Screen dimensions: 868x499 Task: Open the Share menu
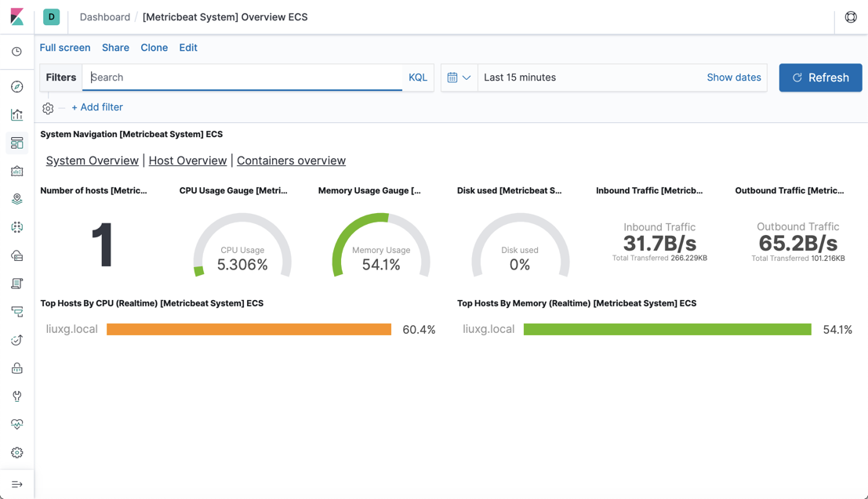click(x=116, y=48)
